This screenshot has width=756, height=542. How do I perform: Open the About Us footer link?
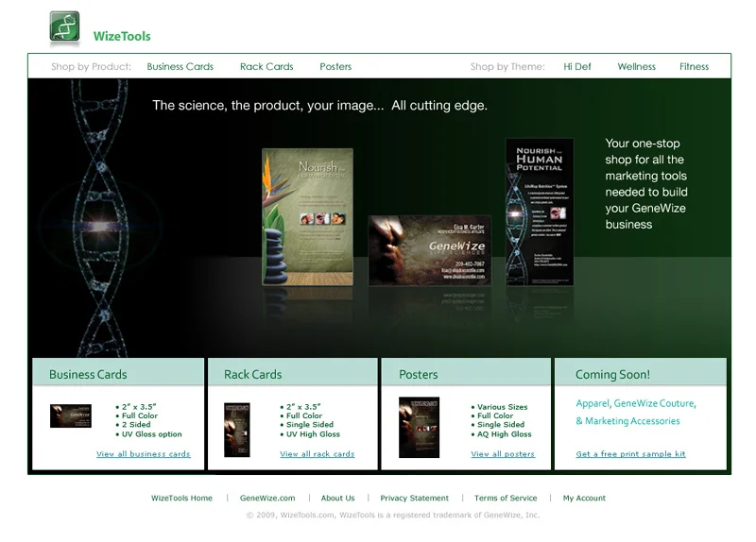point(337,499)
